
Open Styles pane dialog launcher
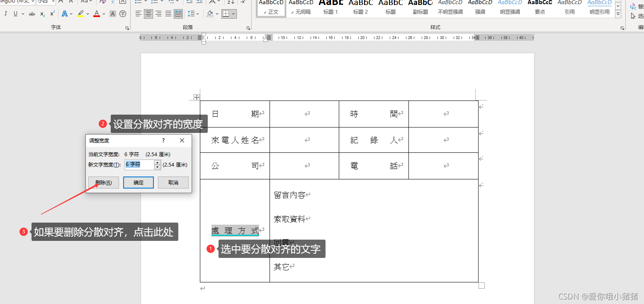[x=622, y=28]
